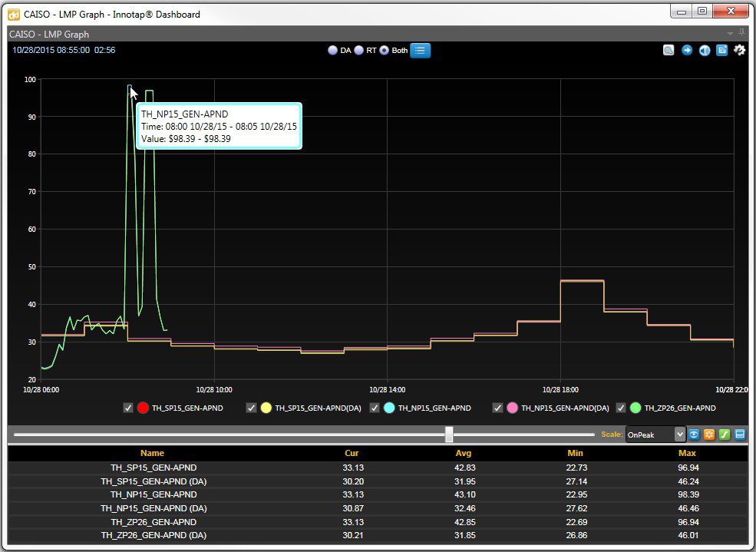756x552 pixels.
Task: Click the green TH_ZP26_GEN-APND color swatch
Action: 636,408
